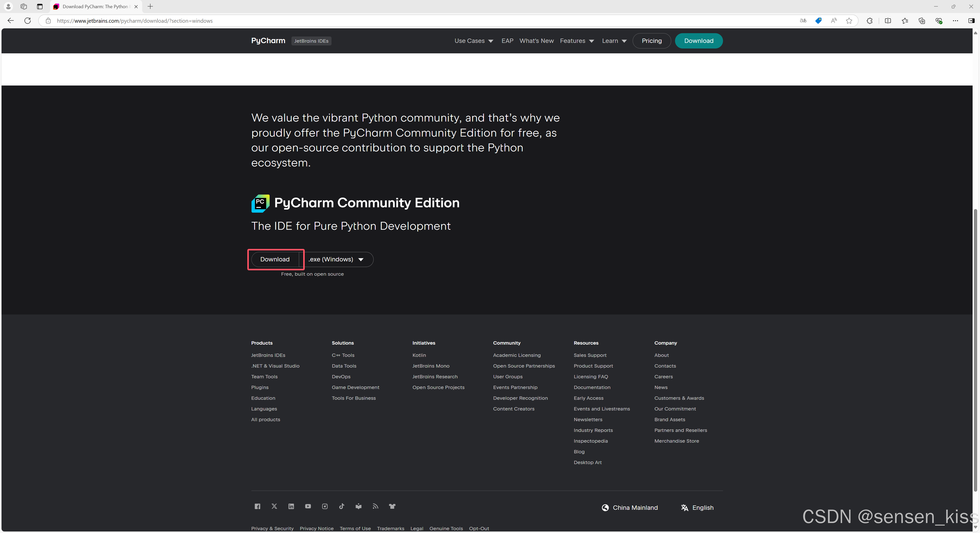Expand the Learn menu

click(614, 41)
